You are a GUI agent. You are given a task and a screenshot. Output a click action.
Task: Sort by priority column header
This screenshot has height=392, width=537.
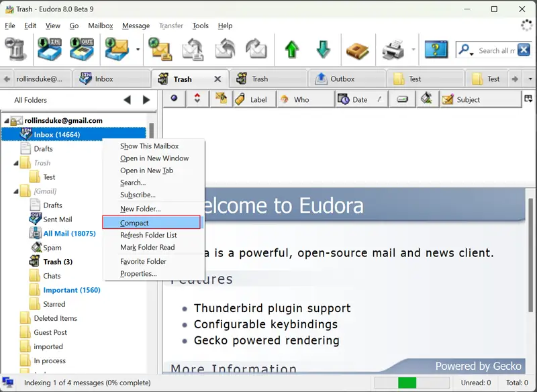click(197, 99)
